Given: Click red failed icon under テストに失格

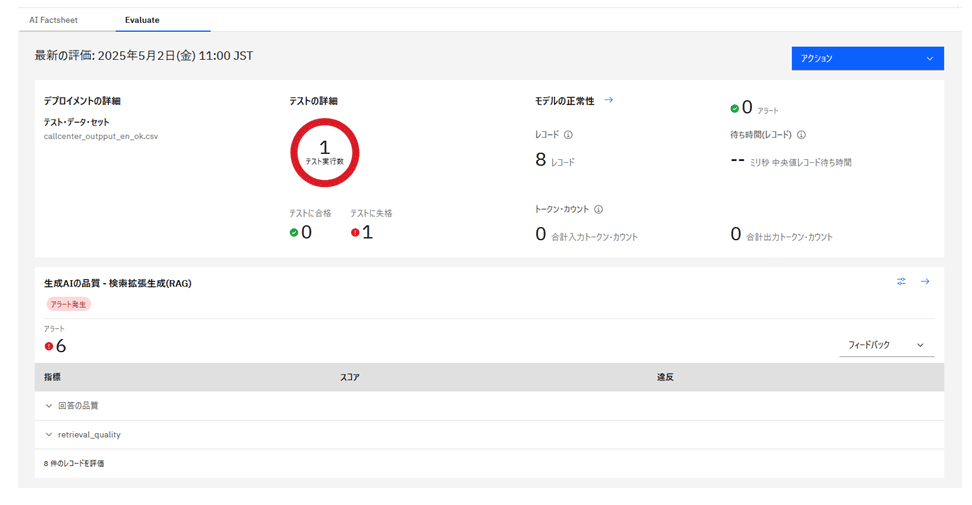Looking at the screenshot, I should [355, 233].
